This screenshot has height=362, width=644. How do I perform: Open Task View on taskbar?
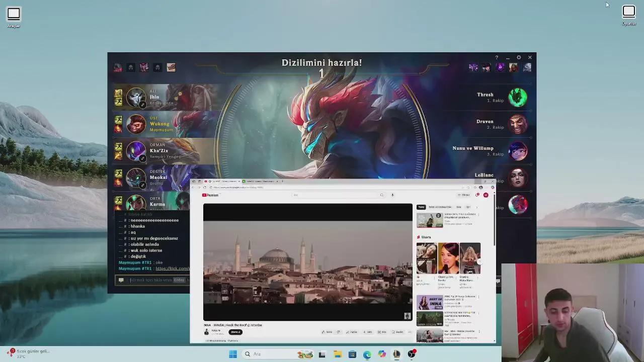click(x=322, y=354)
